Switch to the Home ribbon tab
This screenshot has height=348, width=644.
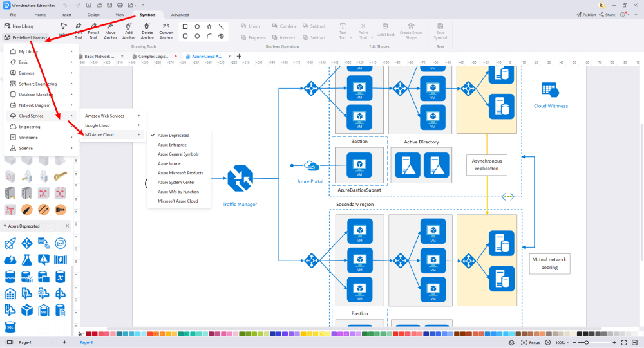click(40, 15)
